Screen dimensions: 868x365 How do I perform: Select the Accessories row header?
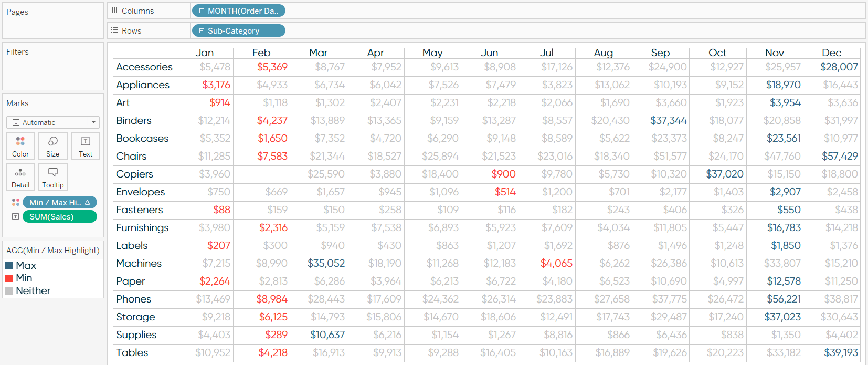coord(144,67)
